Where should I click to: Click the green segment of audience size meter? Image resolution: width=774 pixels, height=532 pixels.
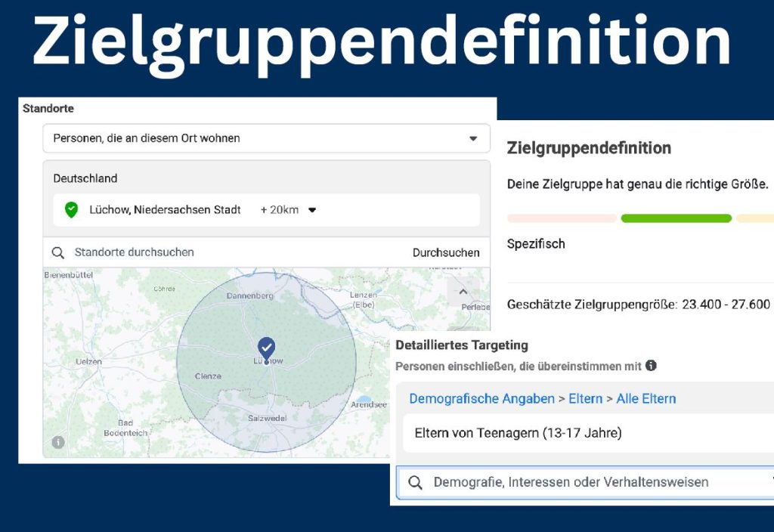point(676,218)
